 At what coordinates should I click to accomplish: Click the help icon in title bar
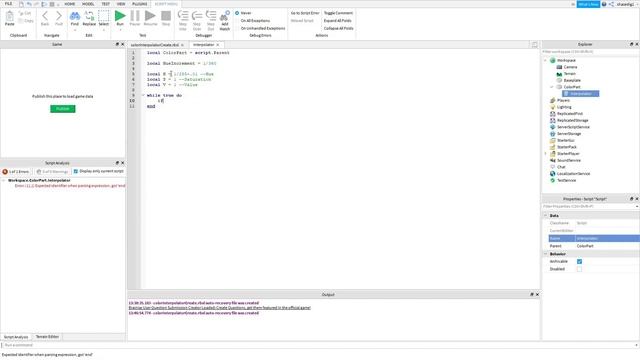604,4
